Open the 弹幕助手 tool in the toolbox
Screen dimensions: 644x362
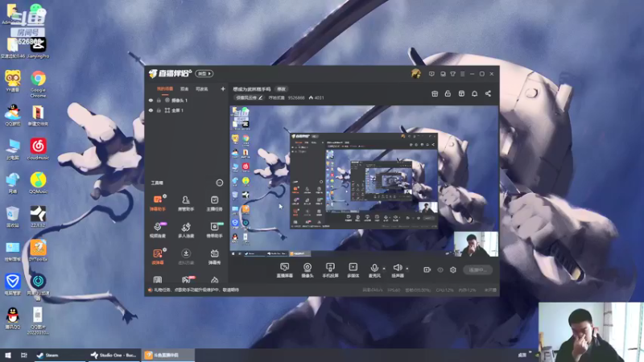click(157, 204)
